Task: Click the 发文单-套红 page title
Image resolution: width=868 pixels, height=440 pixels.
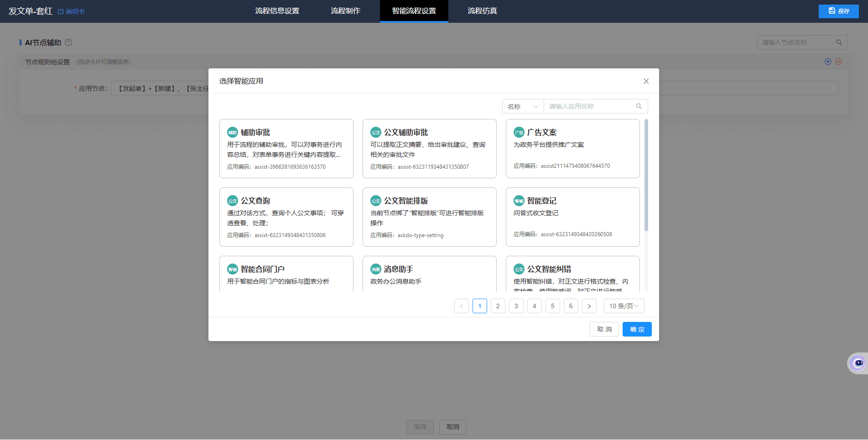Action: [31, 11]
